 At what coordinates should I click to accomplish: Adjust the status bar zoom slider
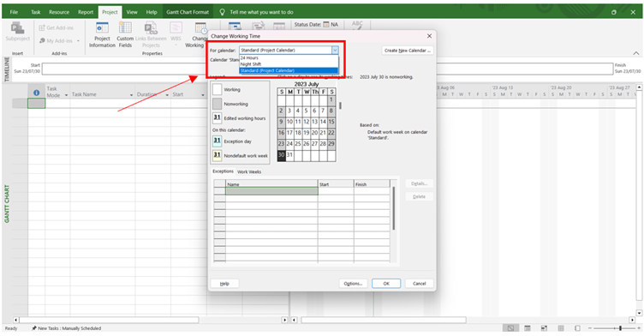[x=620, y=328]
